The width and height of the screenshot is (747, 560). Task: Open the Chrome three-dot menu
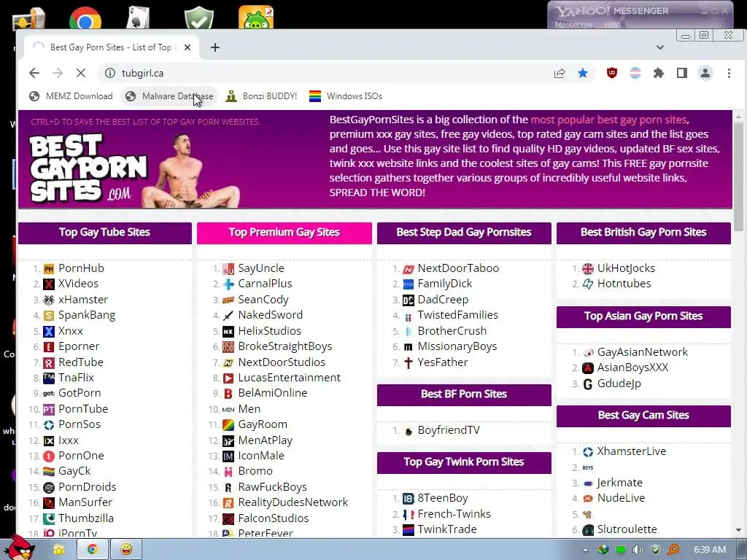(729, 73)
